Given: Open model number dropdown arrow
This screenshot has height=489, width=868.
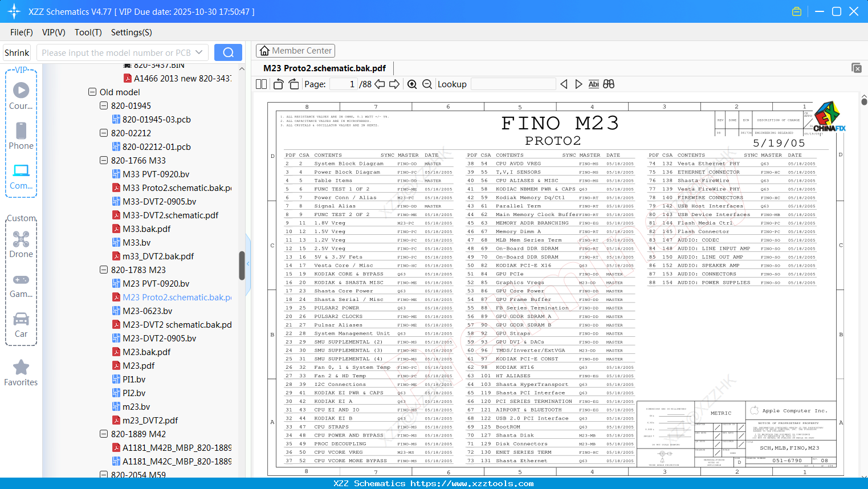Looking at the screenshot, I should click(199, 52).
